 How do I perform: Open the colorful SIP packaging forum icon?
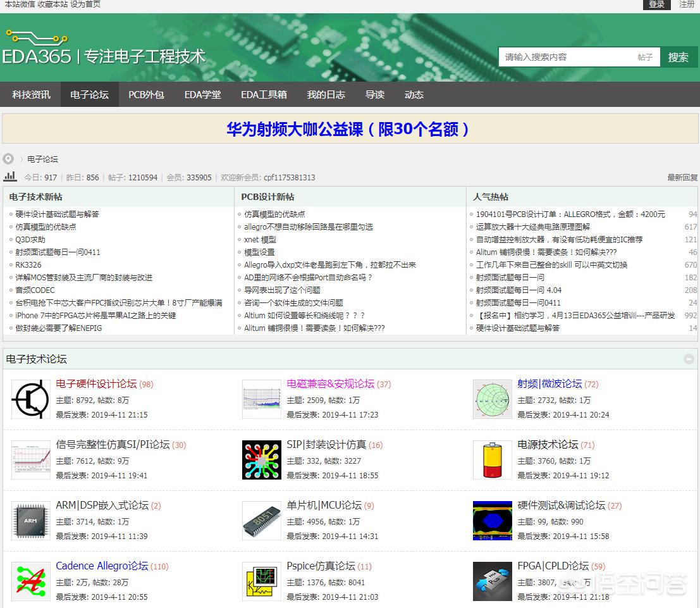(262, 460)
